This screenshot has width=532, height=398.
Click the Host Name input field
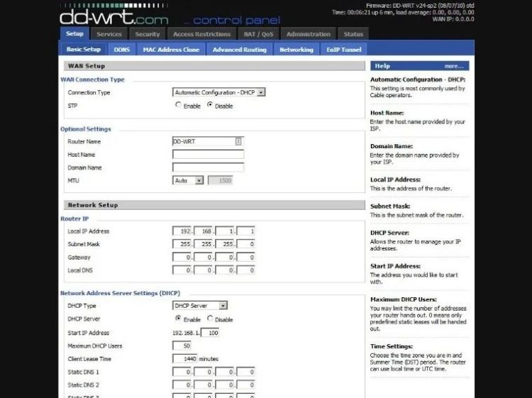208,155
